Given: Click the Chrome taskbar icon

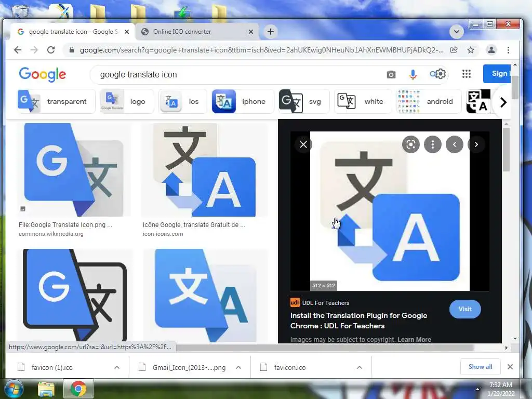Looking at the screenshot, I should click(x=78, y=389).
